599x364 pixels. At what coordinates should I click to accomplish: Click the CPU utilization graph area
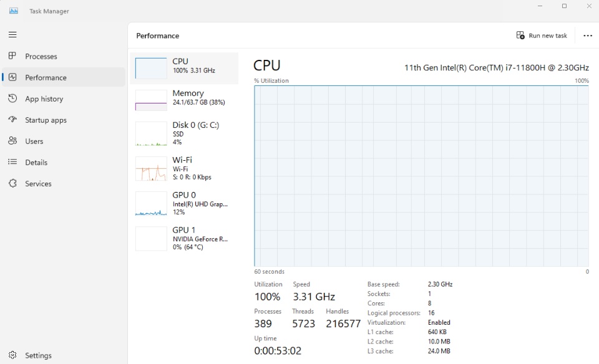pos(421,176)
